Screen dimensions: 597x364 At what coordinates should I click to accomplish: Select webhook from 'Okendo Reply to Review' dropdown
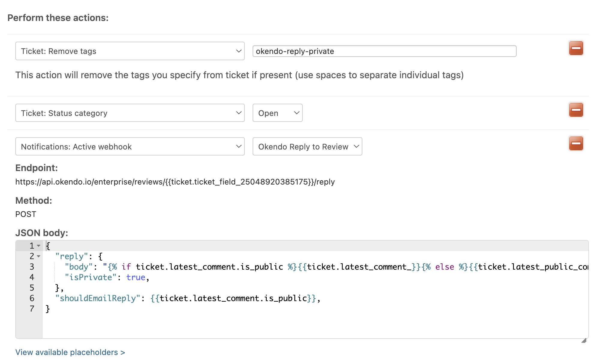point(307,146)
